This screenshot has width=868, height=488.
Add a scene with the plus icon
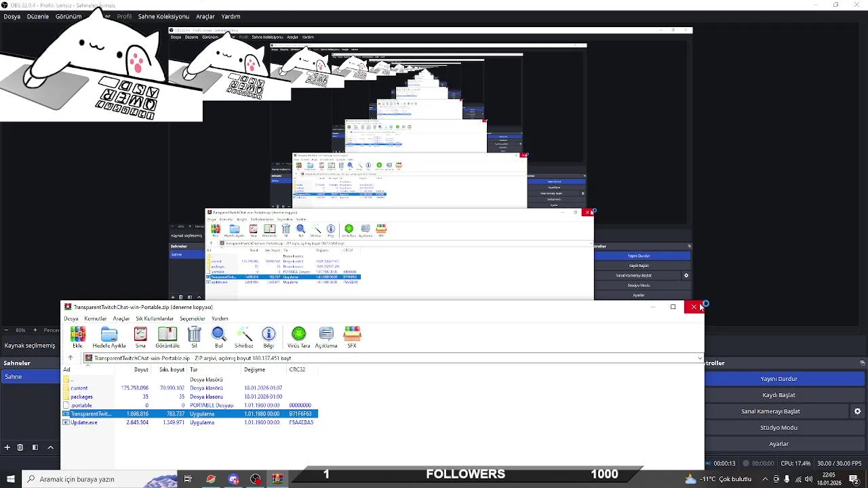point(7,447)
